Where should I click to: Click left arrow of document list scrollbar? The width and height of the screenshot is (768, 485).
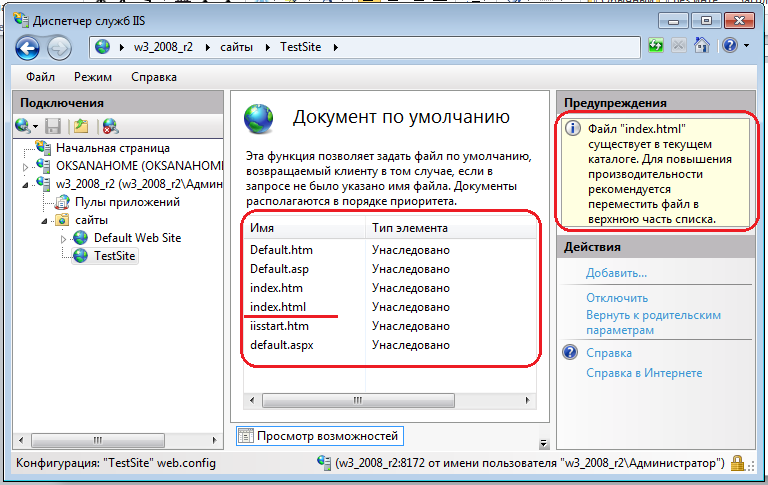pos(252,400)
